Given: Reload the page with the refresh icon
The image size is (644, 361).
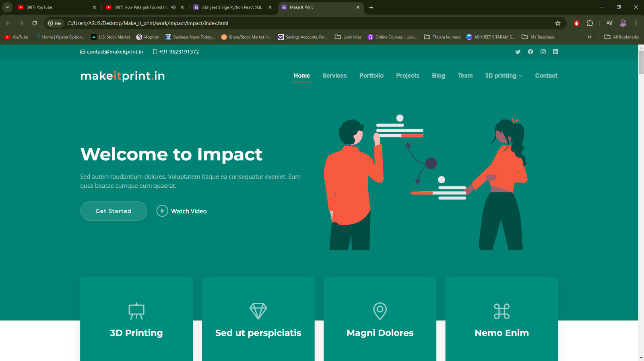Looking at the screenshot, I should point(35,23).
